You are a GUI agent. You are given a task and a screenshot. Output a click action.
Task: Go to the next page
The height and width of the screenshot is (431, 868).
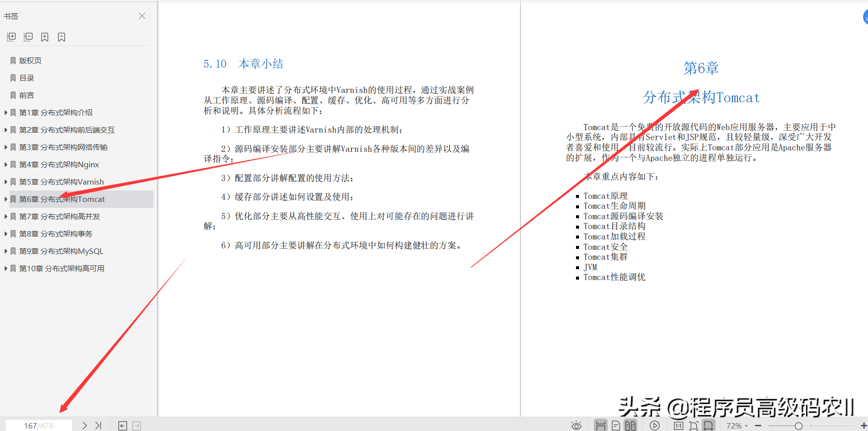[85, 426]
